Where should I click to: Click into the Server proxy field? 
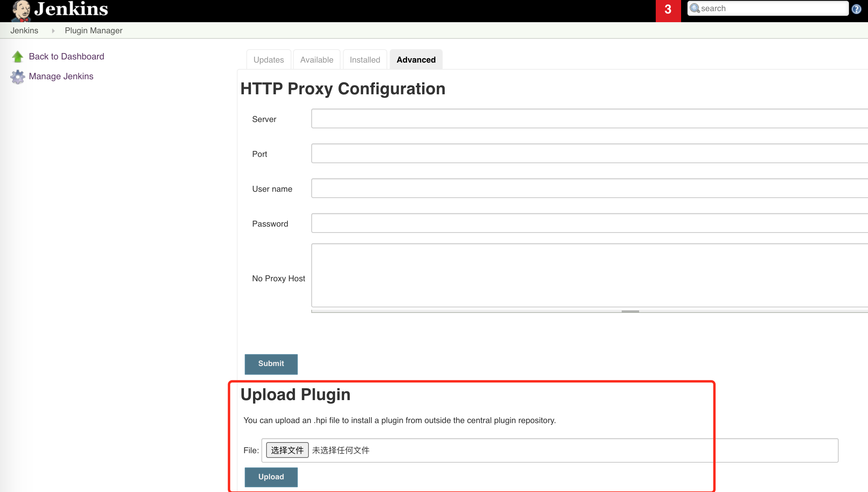coord(589,118)
